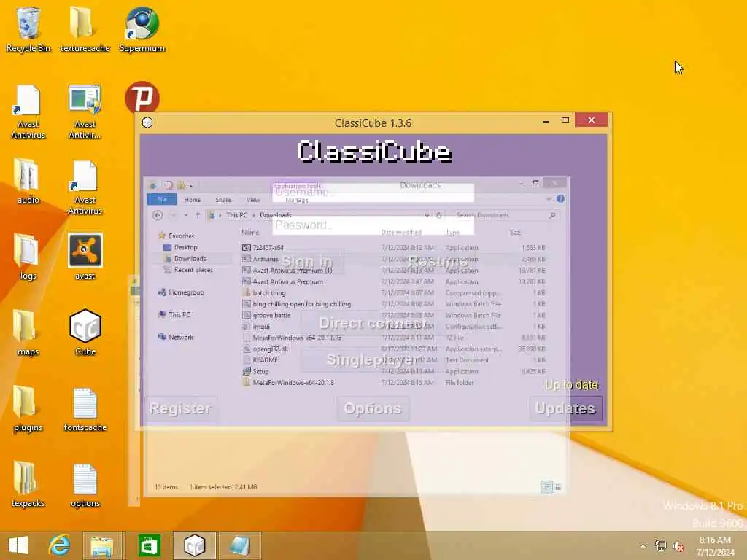Select the Psiphon red P desktop icon

(142, 98)
